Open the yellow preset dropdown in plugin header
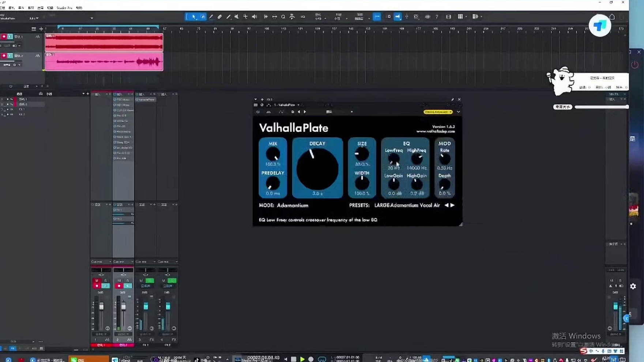 (438, 112)
